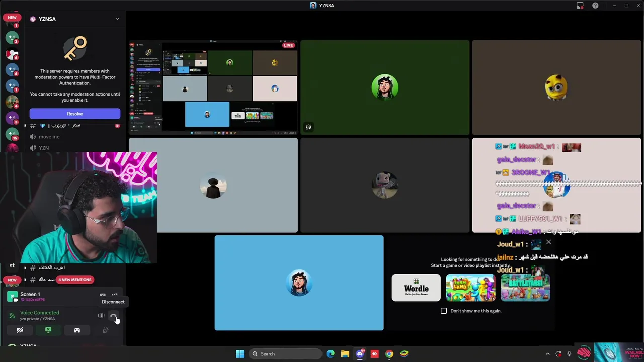Start an activity with the gamepad button
644x362 pixels.
pyautogui.click(x=77, y=330)
